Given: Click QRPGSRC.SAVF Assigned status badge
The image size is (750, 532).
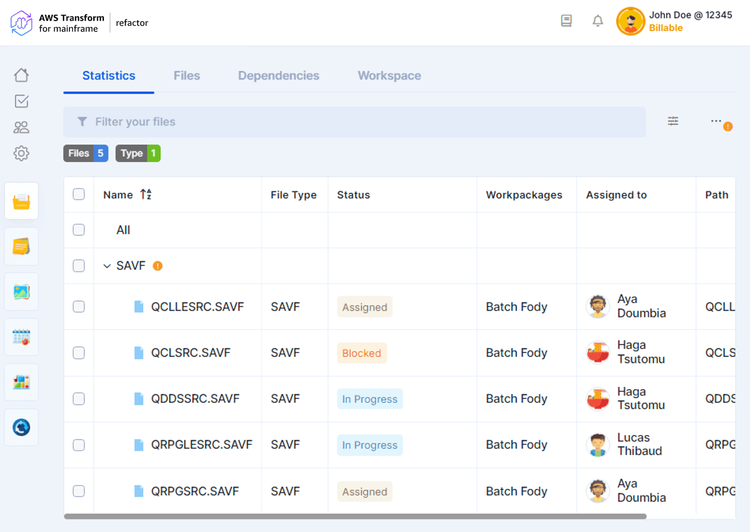Looking at the screenshot, I should [364, 491].
